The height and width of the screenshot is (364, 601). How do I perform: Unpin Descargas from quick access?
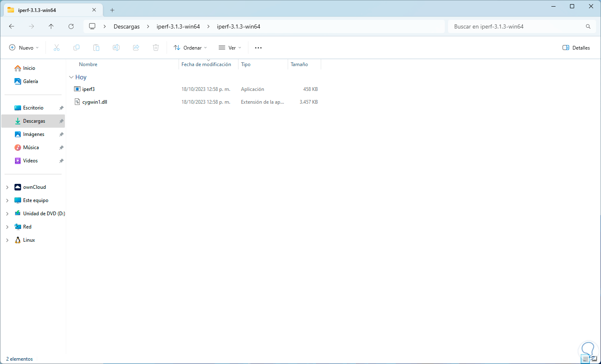pos(61,121)
